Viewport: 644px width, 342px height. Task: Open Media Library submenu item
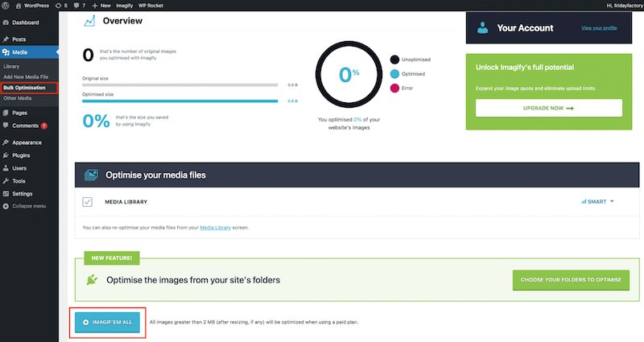click(11, 67)
